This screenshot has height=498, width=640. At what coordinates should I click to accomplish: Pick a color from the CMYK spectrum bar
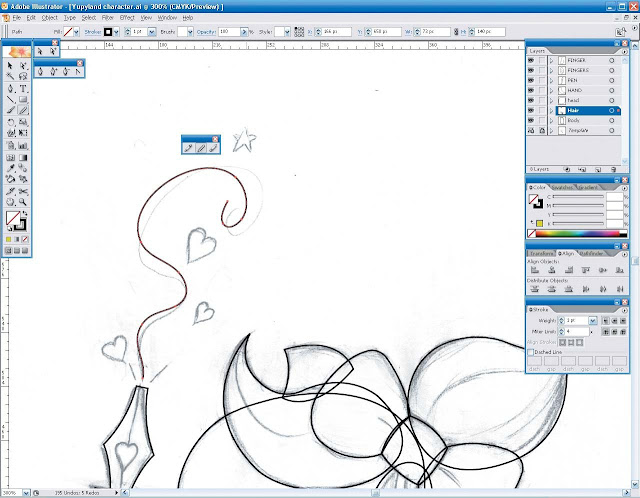coord(577,234)
